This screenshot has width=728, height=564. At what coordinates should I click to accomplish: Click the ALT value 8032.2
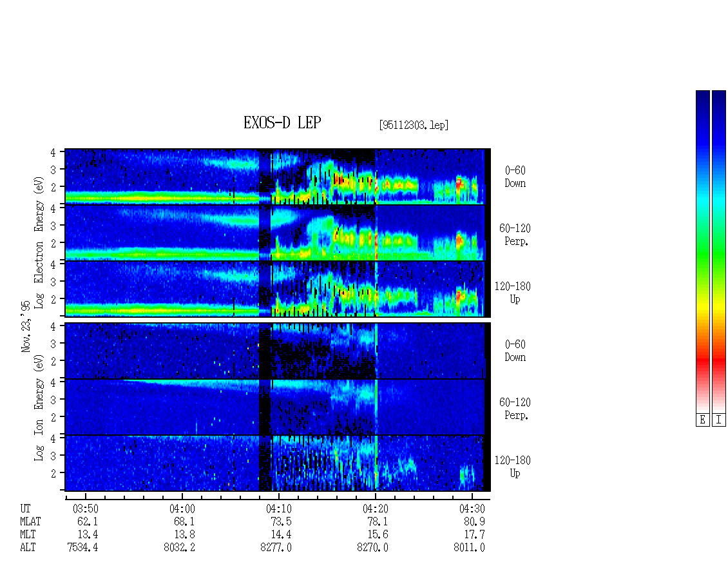179,548
